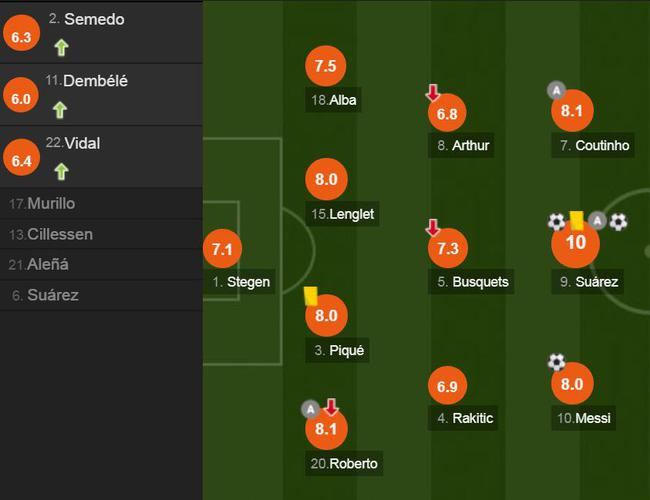
Task: Click the green substitution arrow under Vidal
Action: [x=61, y=171]
